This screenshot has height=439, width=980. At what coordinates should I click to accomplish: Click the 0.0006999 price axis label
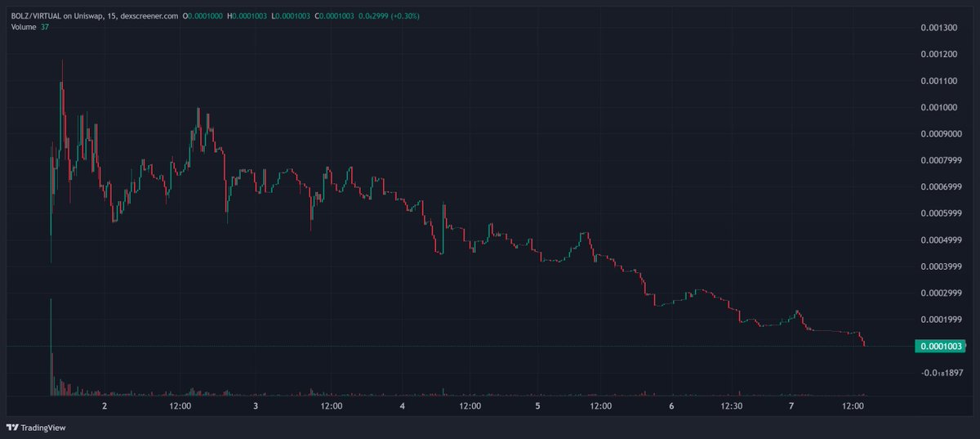click(x=941, y=187)
